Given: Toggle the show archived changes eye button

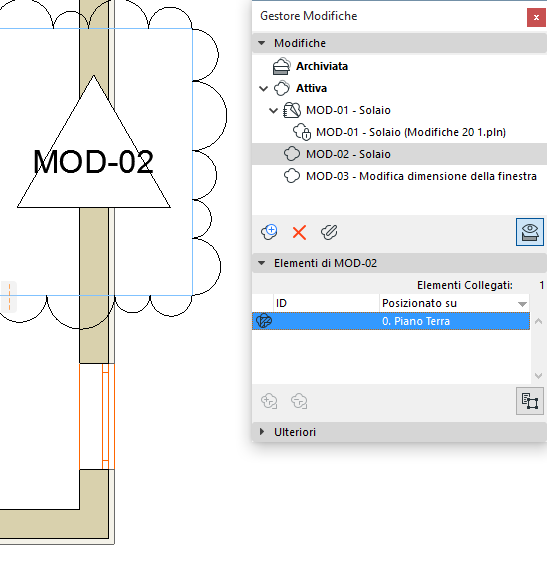Looking at the screenshot, I should (x=529, y=232).
